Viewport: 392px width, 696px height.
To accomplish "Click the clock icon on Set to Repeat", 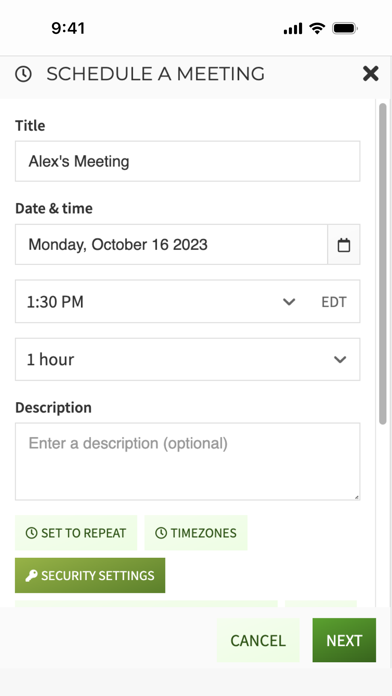I will 32,533.
